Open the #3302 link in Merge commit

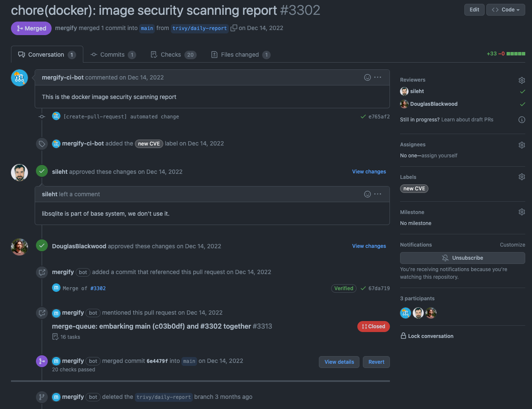tap(98, 288)
